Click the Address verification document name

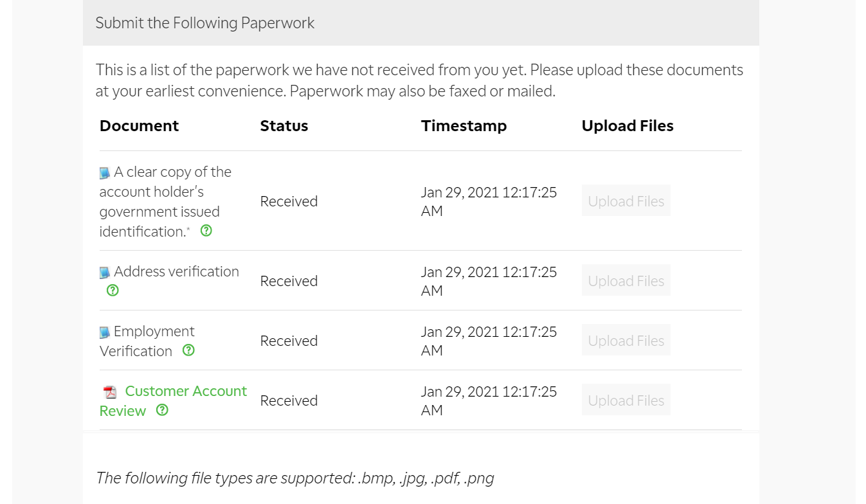point(176,272)
